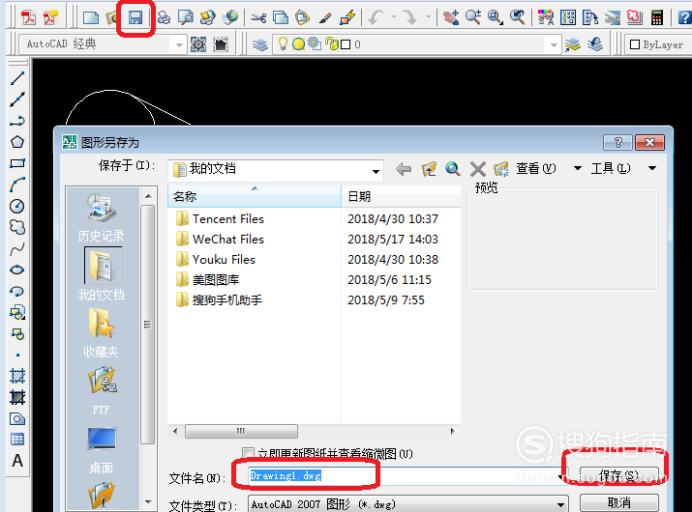Open the redo history dropdown arrow
The image size is (692, 512).
click(x=428, y=18)
